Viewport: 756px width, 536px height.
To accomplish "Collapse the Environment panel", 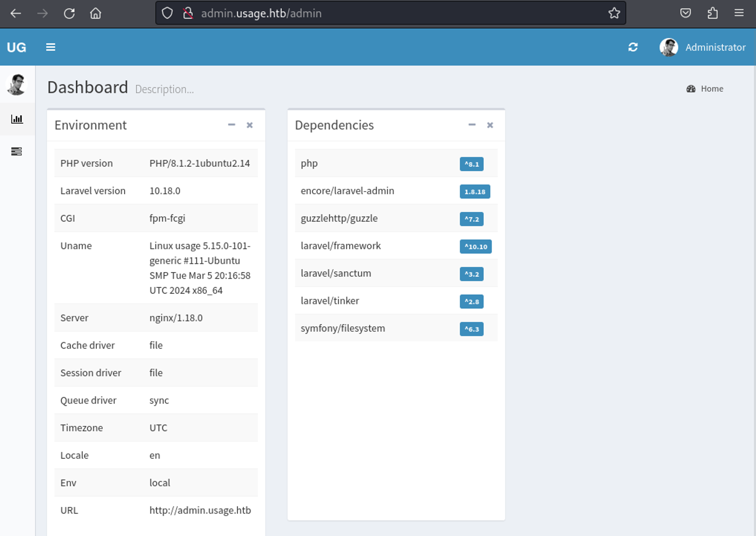I will 231,125.
